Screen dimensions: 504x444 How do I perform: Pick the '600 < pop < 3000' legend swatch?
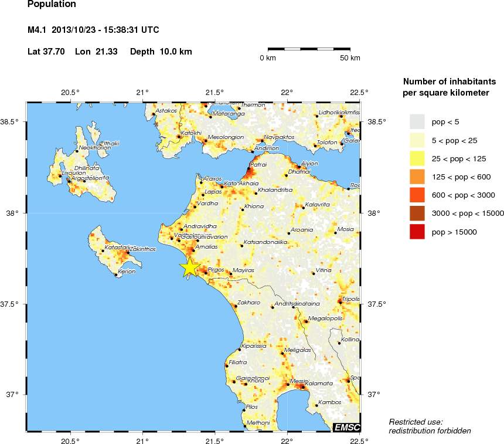417,195
